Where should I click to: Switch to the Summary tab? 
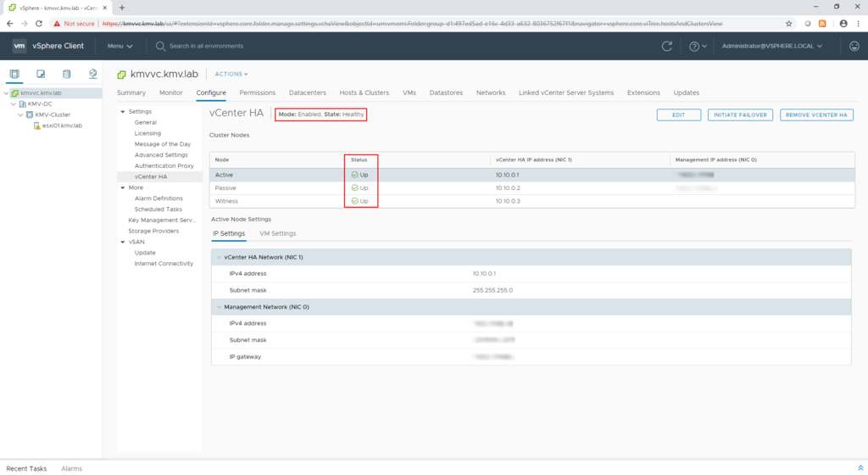click(x=131, y=93)
